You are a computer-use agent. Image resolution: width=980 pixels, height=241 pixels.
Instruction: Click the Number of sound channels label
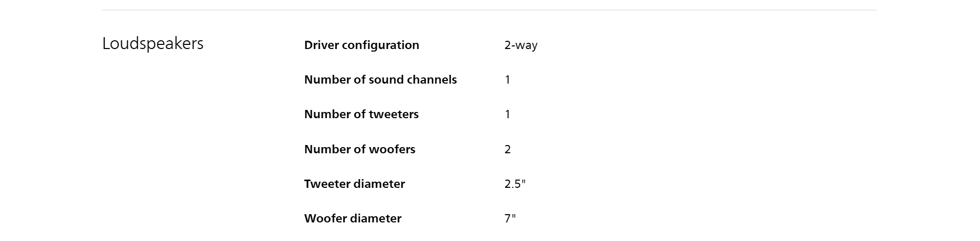380,80
